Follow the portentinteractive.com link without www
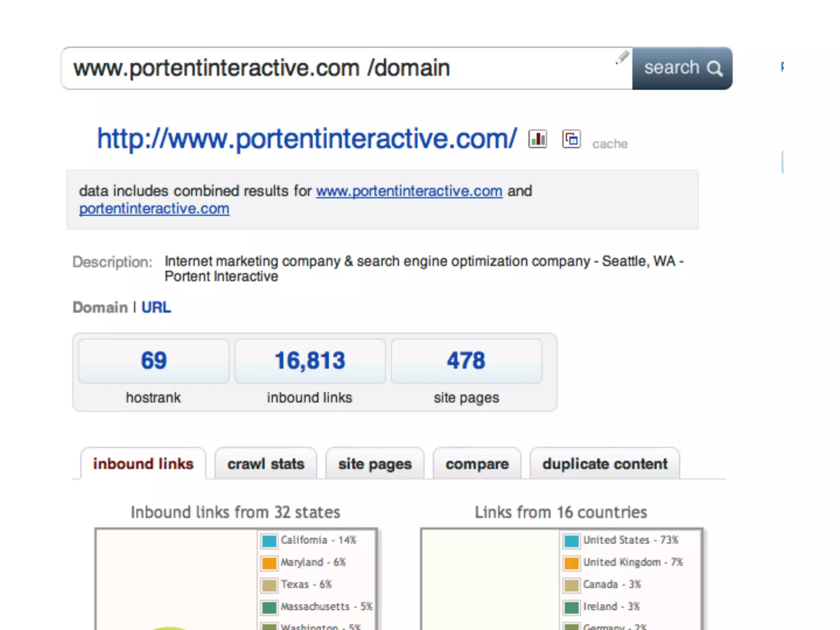Screen dimensions: 840x630 (154, 209)
